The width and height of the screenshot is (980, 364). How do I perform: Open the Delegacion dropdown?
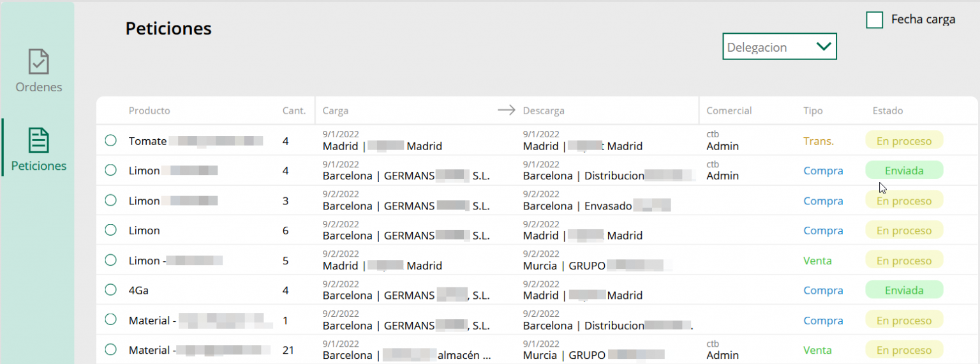pyautogui.click(x=778, y=47)
